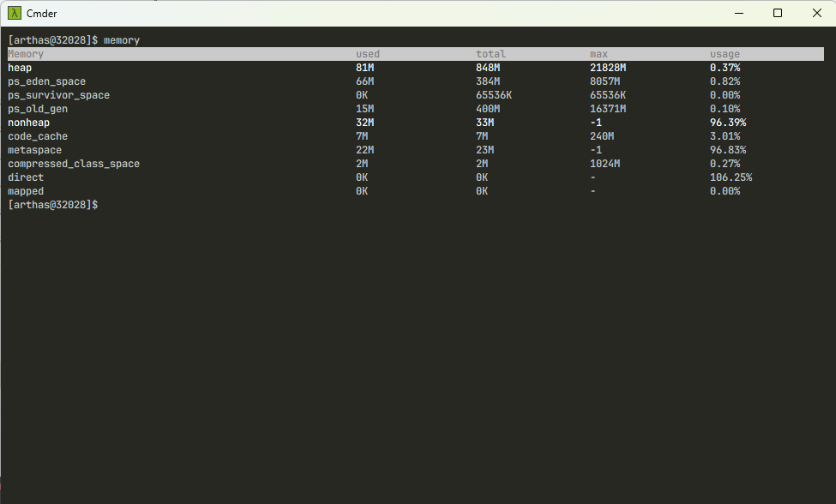Click the 'max' column header
Image resolution: width=836 pixels, height=504 pixels.
point(598,54)
